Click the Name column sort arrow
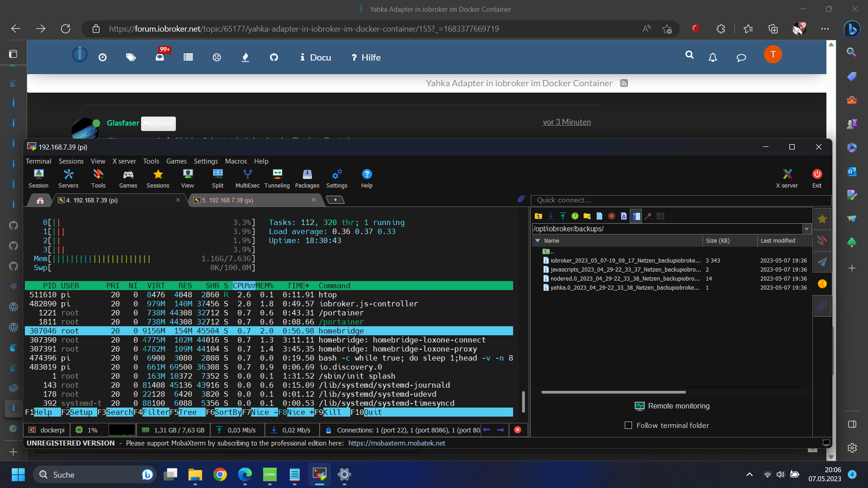Image resolution: width=868 pixels, height=488 pixels. tap(538, 241)
